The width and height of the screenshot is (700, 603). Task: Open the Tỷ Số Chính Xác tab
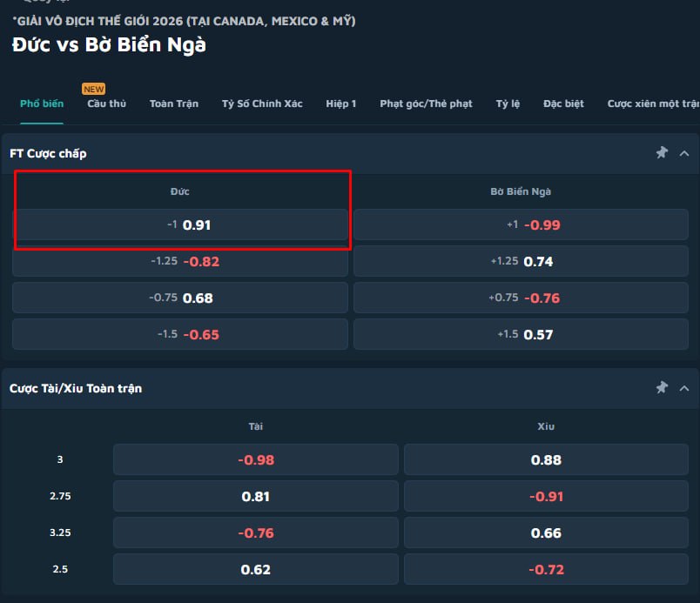tap(262, 104)
